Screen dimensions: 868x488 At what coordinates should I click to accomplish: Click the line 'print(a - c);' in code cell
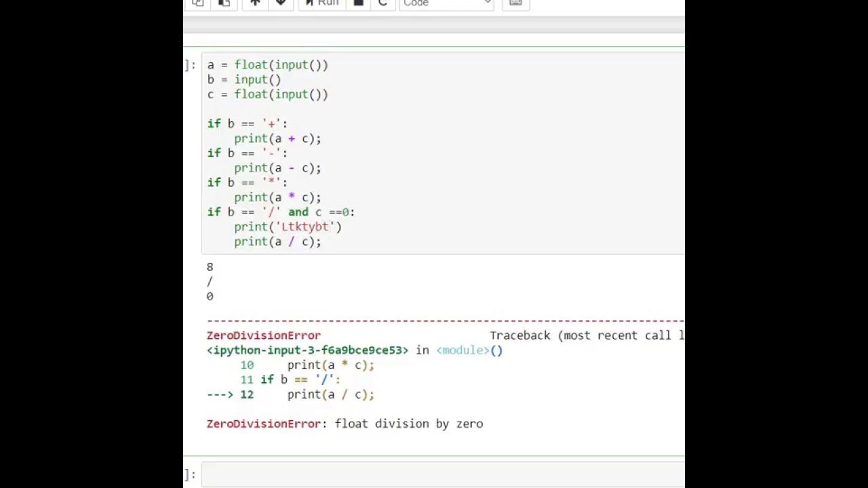tap(277, 168)
